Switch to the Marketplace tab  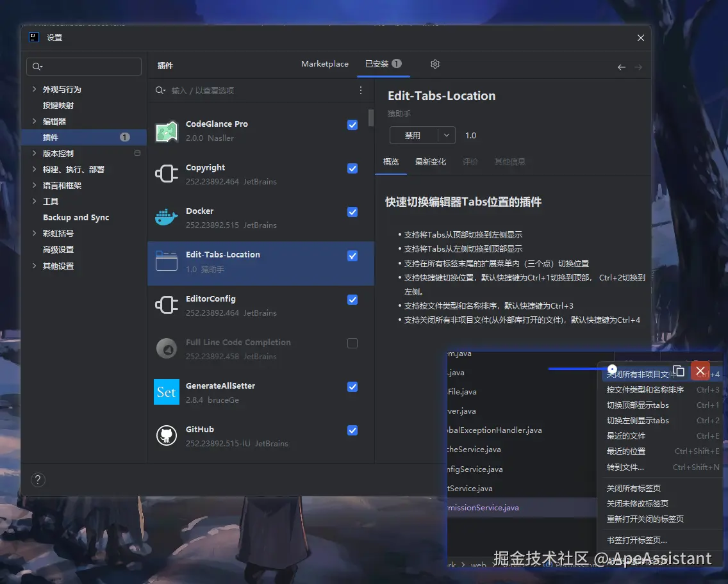click(x=324, y=64)
